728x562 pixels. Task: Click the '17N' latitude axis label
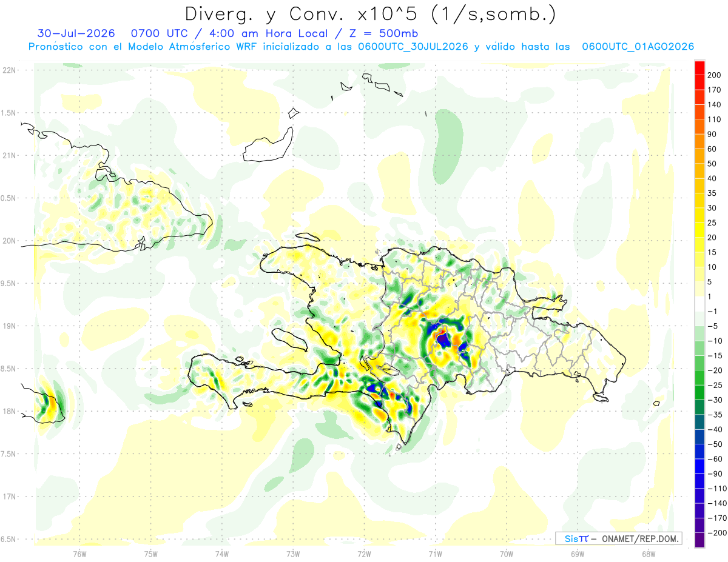[8, 497]
